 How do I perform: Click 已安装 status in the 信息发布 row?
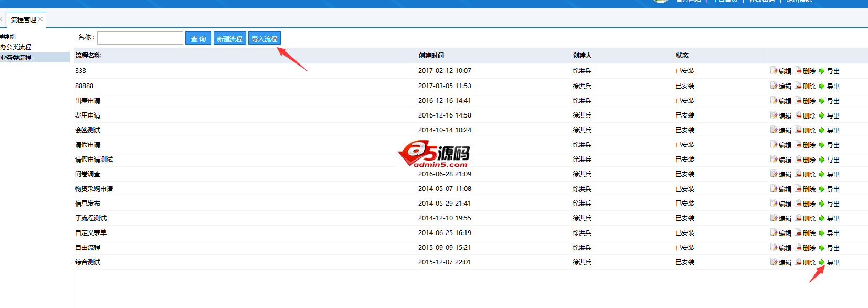point(685,204)
